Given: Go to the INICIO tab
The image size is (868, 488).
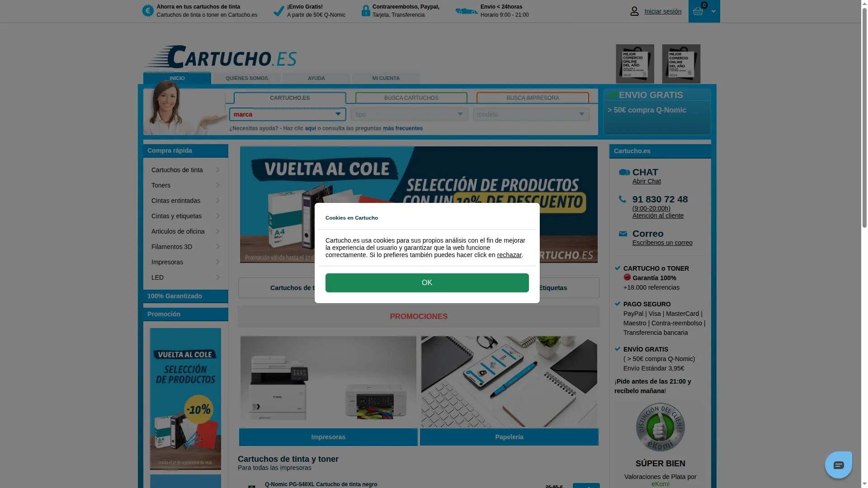Looking at the screenshot, I should 177,78.
